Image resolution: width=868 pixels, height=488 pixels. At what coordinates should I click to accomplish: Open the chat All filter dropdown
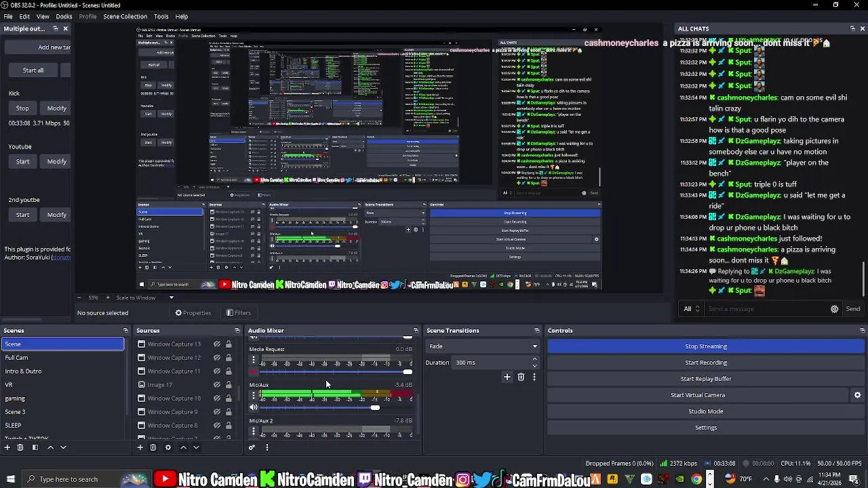(x=691, y=309)
